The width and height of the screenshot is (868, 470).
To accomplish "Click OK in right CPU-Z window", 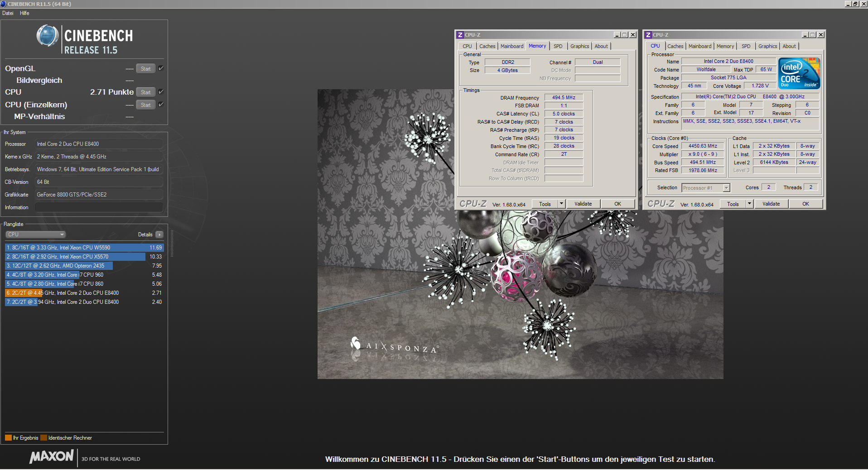I will [x=806, y=204].
